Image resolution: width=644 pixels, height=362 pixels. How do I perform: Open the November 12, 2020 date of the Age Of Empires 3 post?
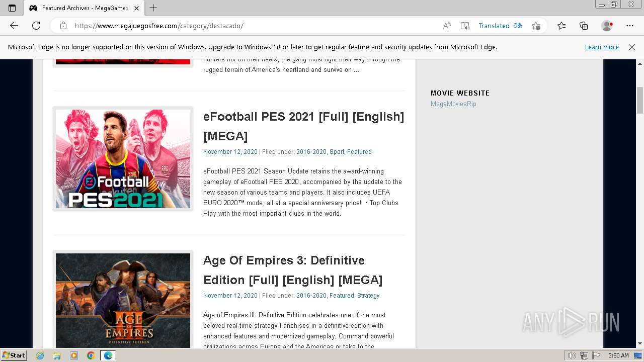230,296
